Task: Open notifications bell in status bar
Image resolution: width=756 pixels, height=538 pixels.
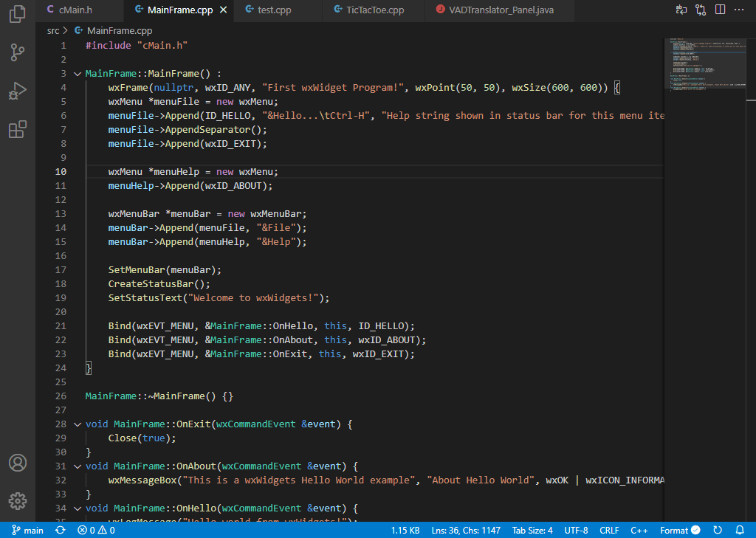Action: click(x=740, y=531)
